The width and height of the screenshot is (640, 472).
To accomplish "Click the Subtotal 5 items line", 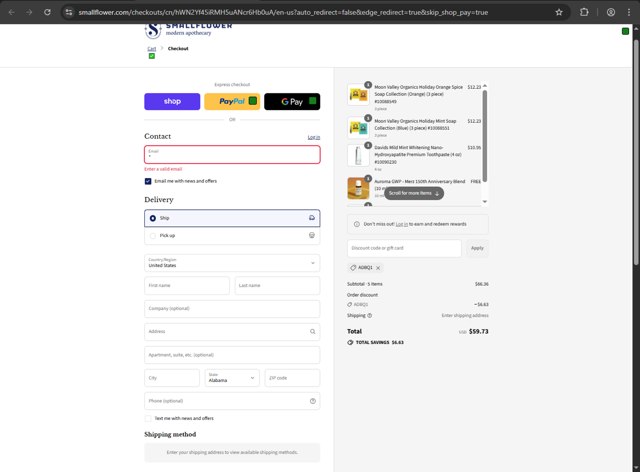I will [418, 284].
